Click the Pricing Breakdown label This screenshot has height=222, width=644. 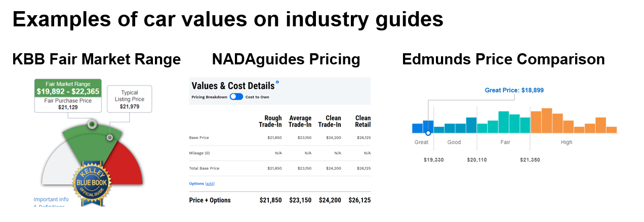pos(209,97)
